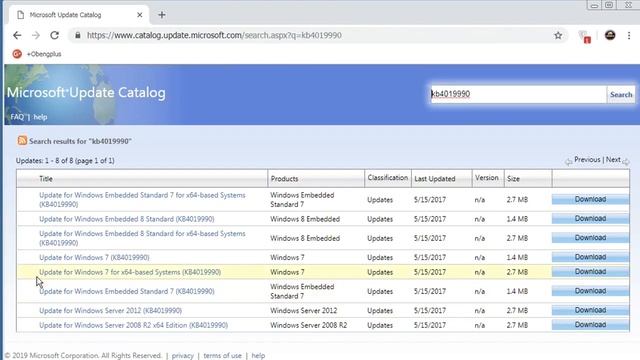Click the Previous page arrow icon
Image resolution: width=640 pixels, height=360 pixels.
[x=568, y=162]
